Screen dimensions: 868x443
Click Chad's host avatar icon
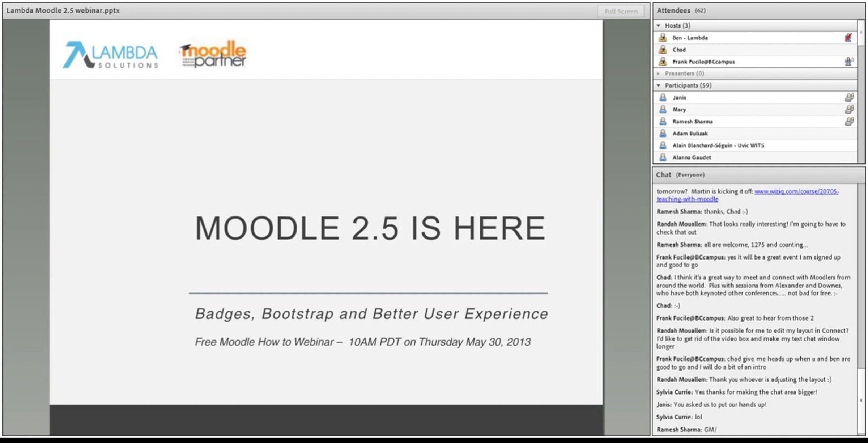[x=663, y=50]
